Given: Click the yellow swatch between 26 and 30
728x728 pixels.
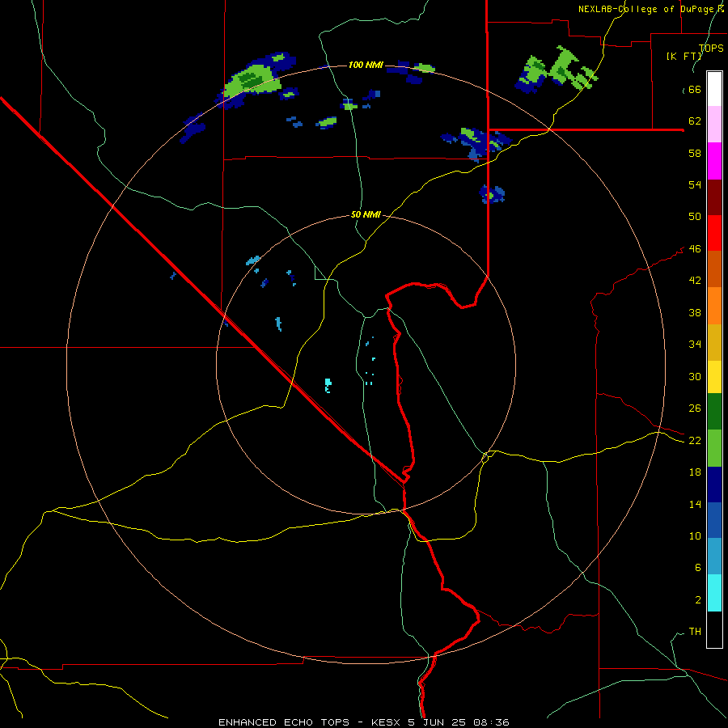Looking at the screenshot, I should click(714, 376).
